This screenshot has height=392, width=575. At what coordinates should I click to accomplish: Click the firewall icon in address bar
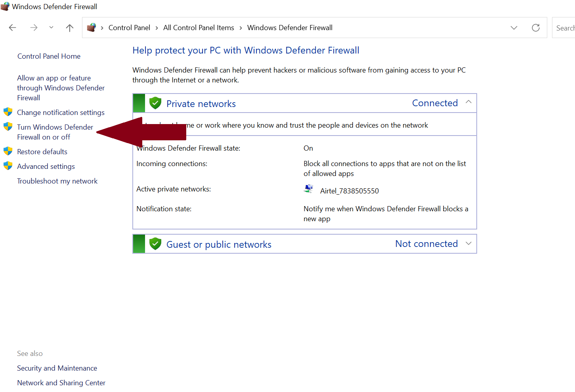92,27
